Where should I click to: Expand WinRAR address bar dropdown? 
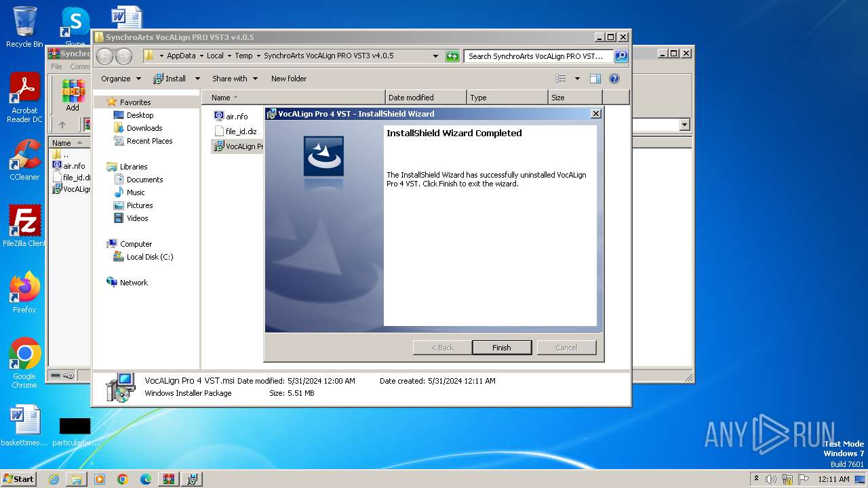tap(684, 125)
